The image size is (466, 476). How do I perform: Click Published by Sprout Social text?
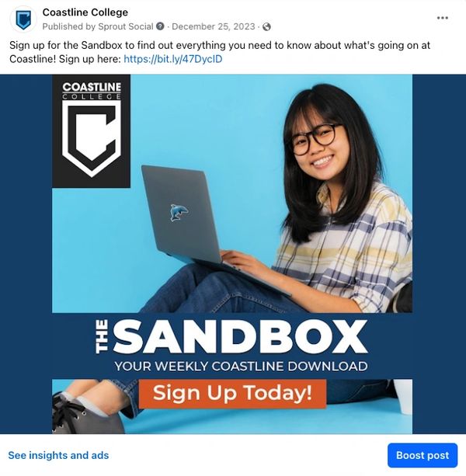[98, 26]
